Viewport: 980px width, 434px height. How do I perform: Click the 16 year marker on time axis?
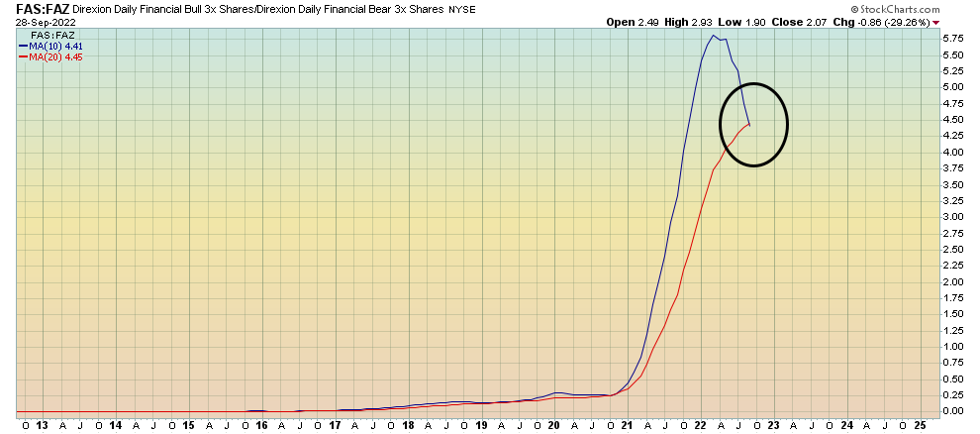(261, 424)
